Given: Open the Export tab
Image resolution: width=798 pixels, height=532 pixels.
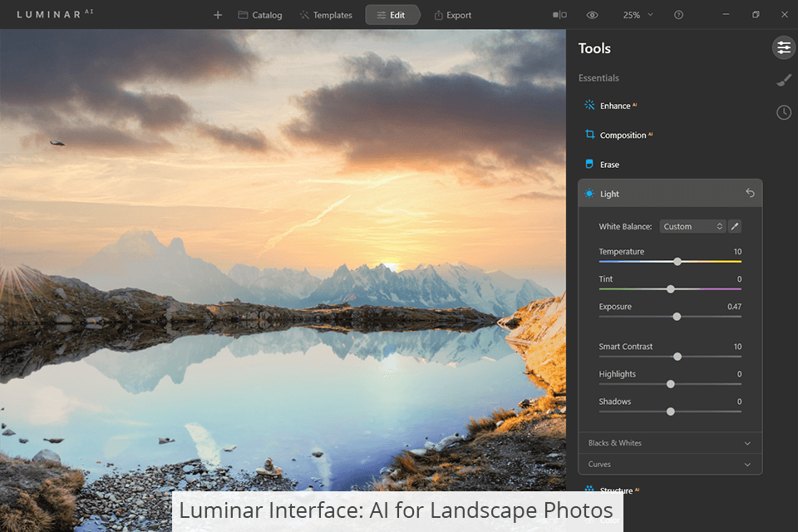Looking at the screenshot, I should coord(453,15).
